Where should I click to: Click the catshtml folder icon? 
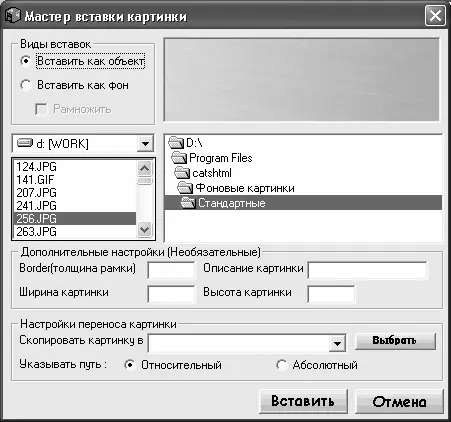pyautogui.click(x=182, y=173)
